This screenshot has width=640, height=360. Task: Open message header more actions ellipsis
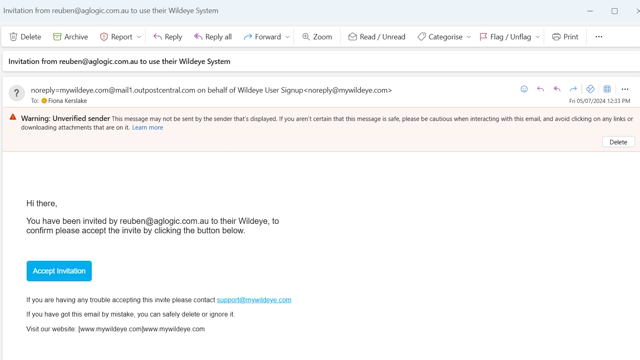[625, 89]
